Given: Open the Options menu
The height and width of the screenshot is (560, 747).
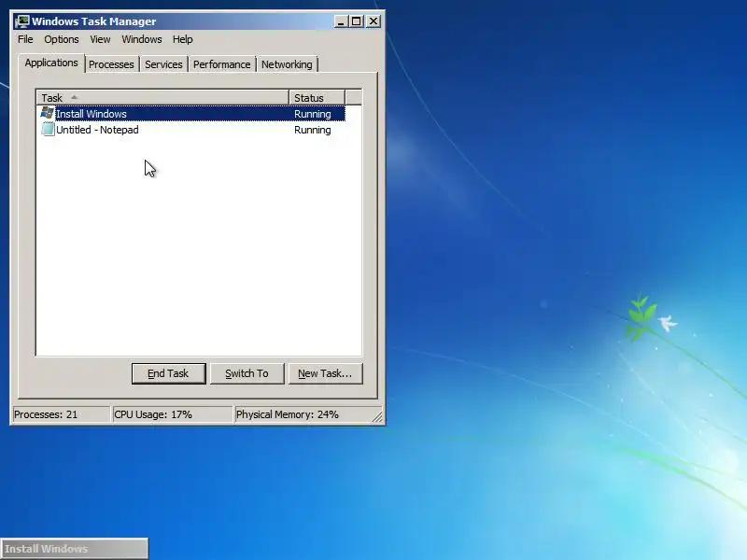Looking at the screenshot, I should click(x=62, y=39).
